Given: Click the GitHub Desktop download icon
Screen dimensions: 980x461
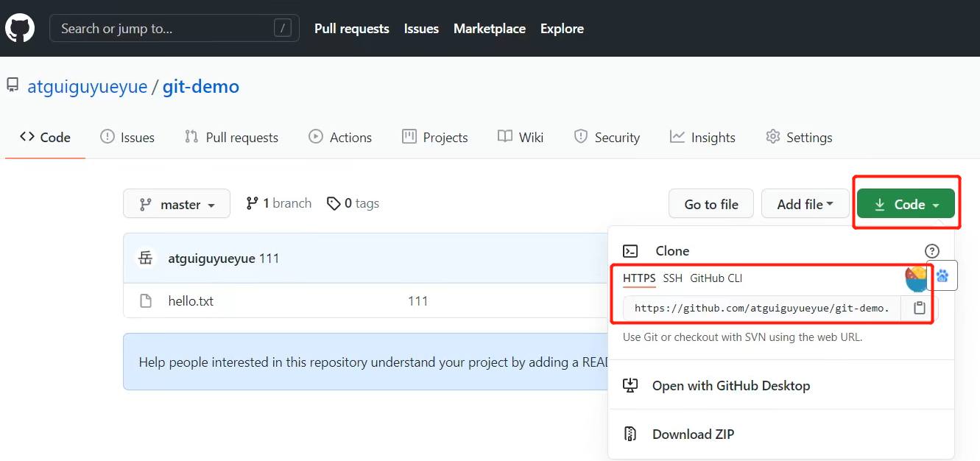Looking at the screenshot, I should pos(630,385).
